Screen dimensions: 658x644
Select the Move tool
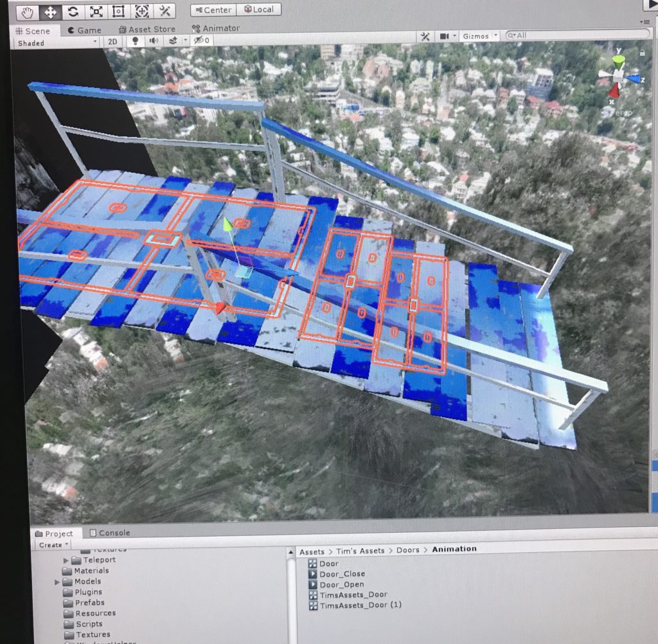pyautogui.click(x=50, y=12)
